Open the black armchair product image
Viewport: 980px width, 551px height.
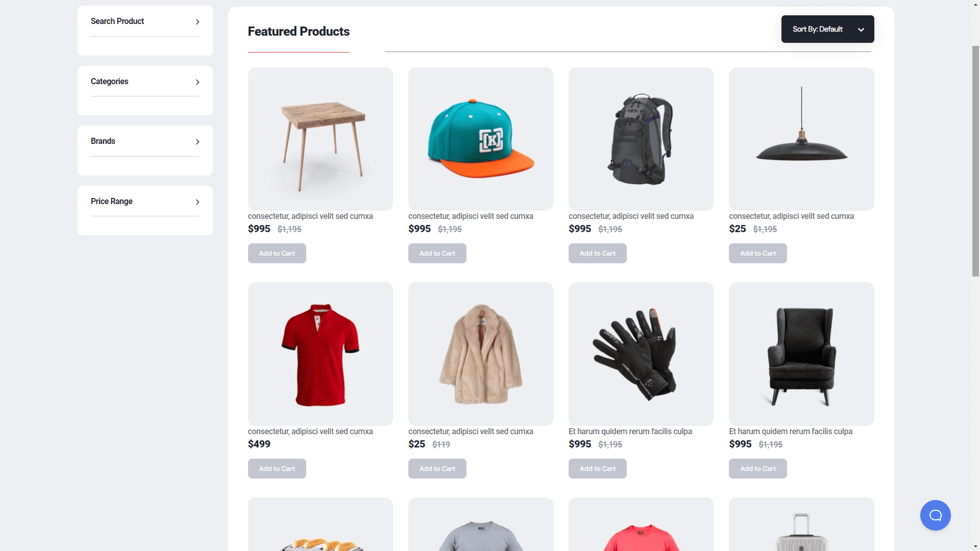801,354
